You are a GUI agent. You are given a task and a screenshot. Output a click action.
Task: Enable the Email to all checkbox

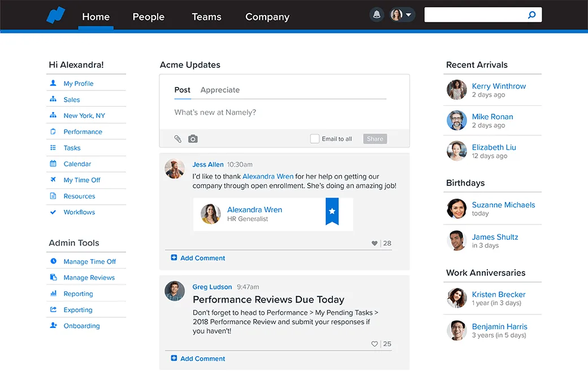(x=314, y=139)
